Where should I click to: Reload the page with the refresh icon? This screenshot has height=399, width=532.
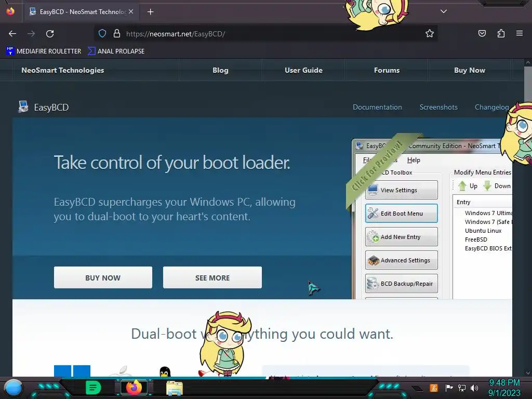click(50, 34)
